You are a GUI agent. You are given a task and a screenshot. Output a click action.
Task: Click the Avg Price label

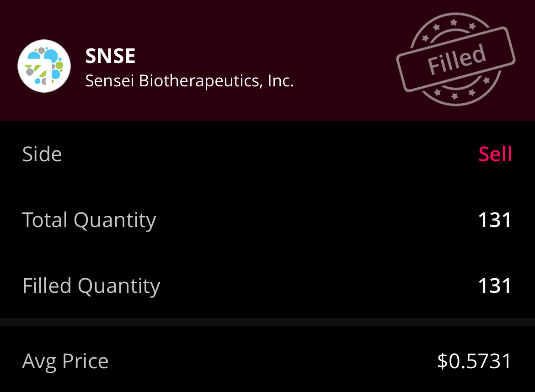point(65,361)
